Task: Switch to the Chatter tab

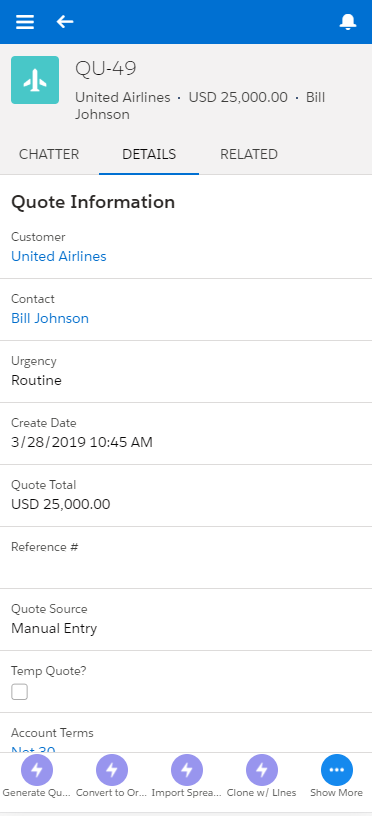Action: 49,155
